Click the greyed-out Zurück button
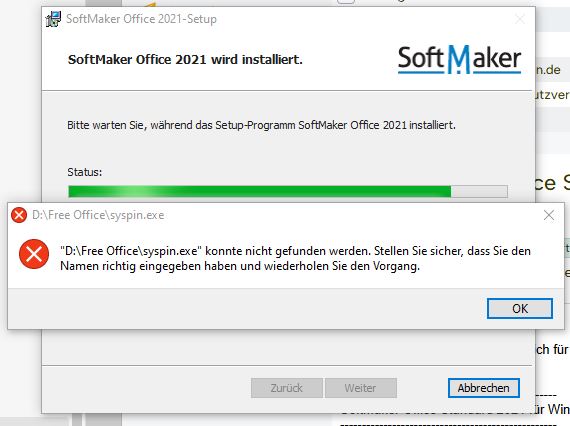 286,388
